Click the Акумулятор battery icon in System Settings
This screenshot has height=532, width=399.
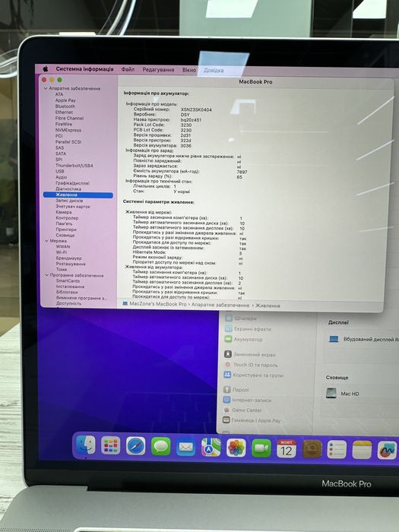[228, 339]
